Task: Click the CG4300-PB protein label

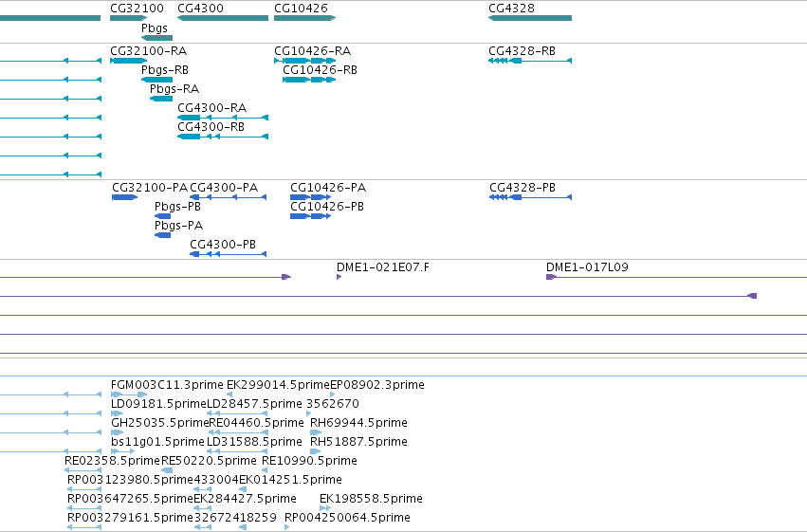Action: tap(223, 245)
